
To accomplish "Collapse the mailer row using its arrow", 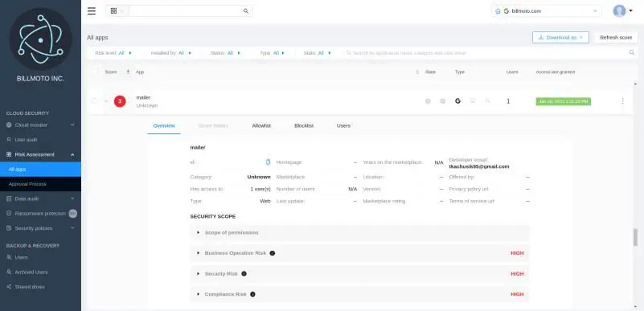I will 105,101.
